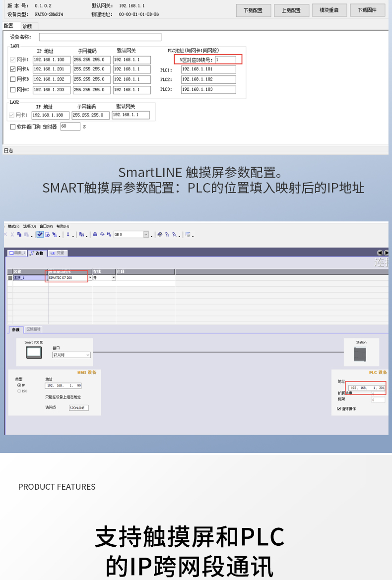Open the 格式(F) menu
Image resolution: width=392 pixels, height=580 pixels.
pos(14,226)
